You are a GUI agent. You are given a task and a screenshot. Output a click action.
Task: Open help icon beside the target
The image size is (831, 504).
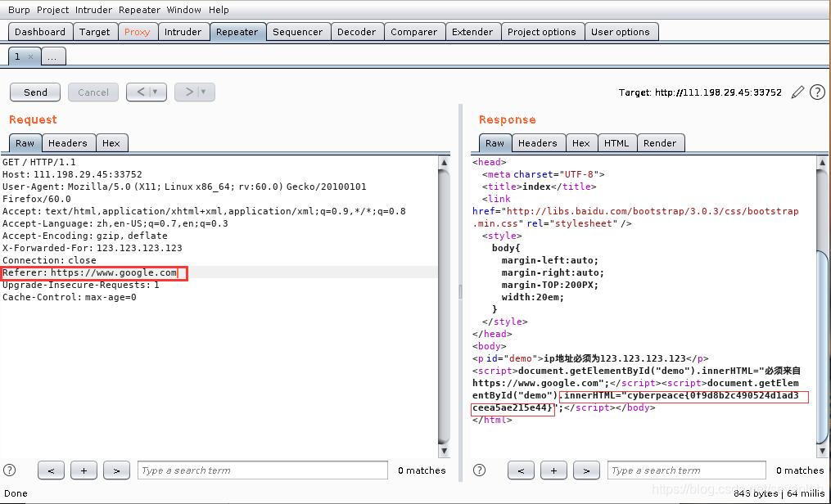click(x=817, y=92)
